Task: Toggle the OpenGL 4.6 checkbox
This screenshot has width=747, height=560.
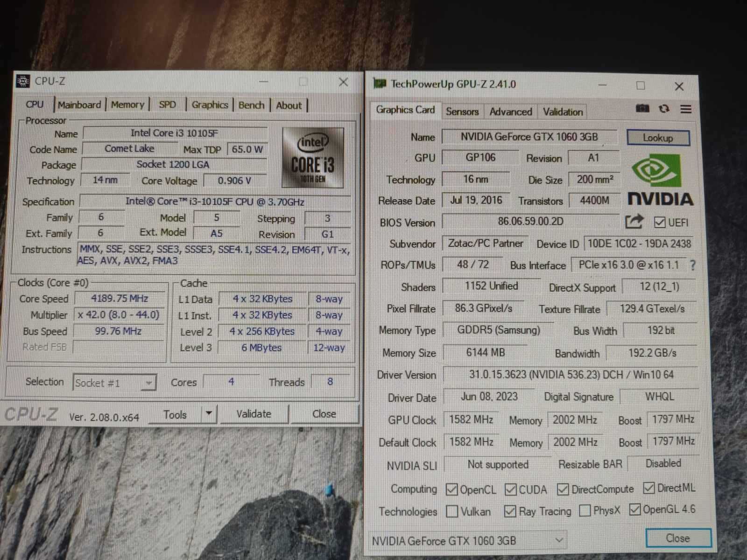Action: tap(635, 510)
